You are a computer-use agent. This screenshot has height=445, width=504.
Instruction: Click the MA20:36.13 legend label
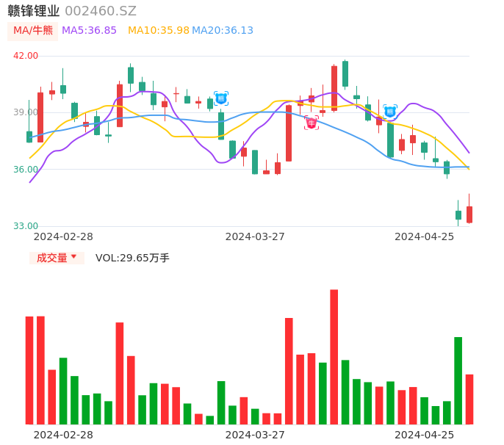click(223, 30)
